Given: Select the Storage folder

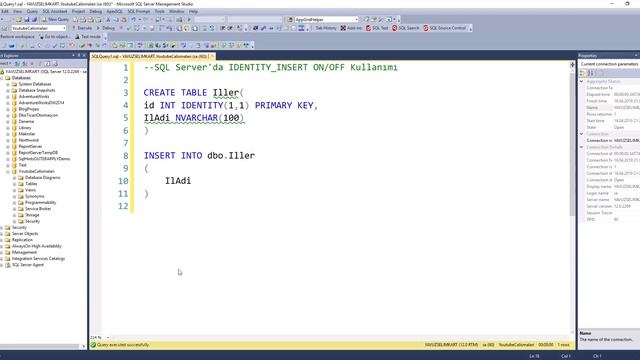Looking at the screenshot, I should coord(32,215).
